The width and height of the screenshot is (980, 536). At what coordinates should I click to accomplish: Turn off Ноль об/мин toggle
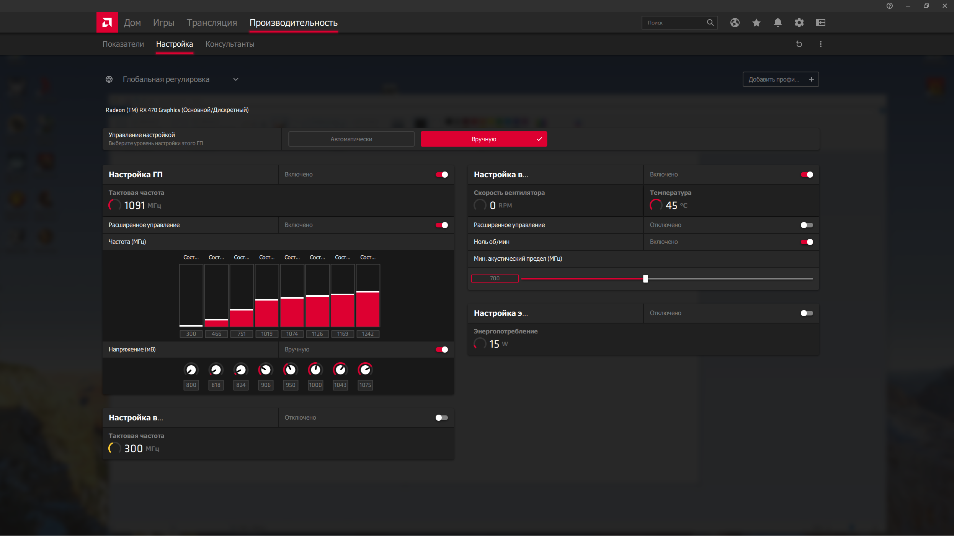tap(807, 242)
